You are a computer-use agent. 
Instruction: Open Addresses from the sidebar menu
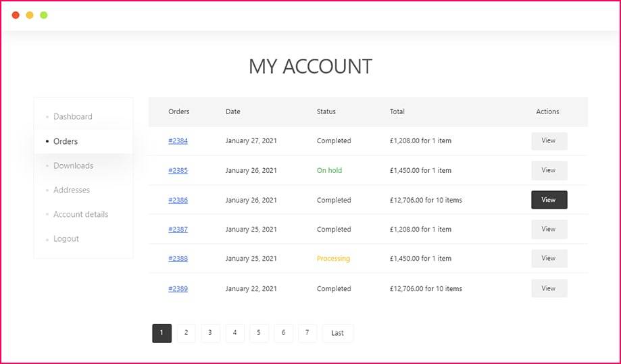[x=71, y=190]
